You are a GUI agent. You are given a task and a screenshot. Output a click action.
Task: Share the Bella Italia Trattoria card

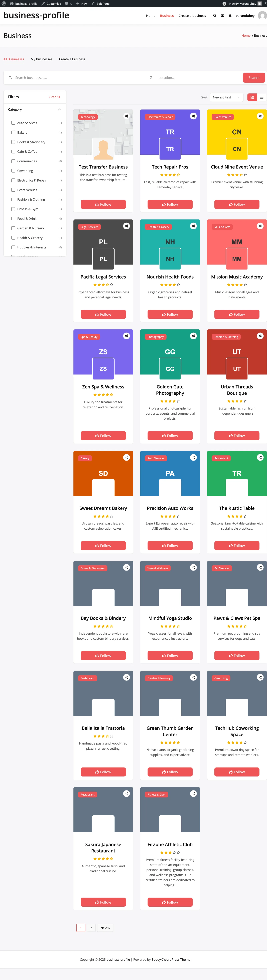[x=126, y=677]
